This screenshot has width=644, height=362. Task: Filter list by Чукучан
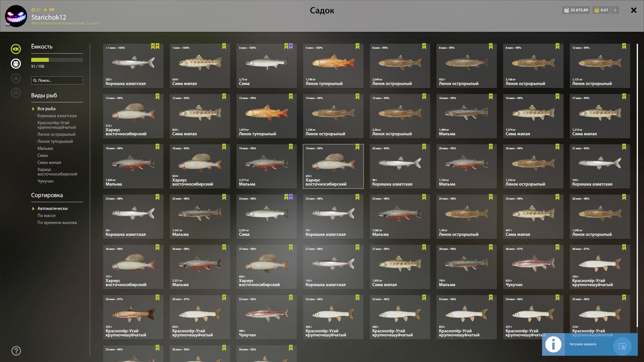[46, 181]
